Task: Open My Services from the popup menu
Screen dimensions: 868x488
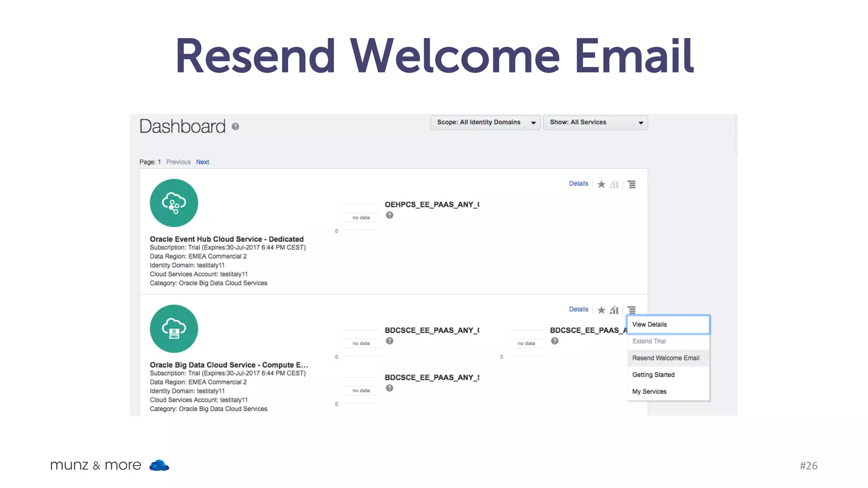Action: (x=649, y=391)
